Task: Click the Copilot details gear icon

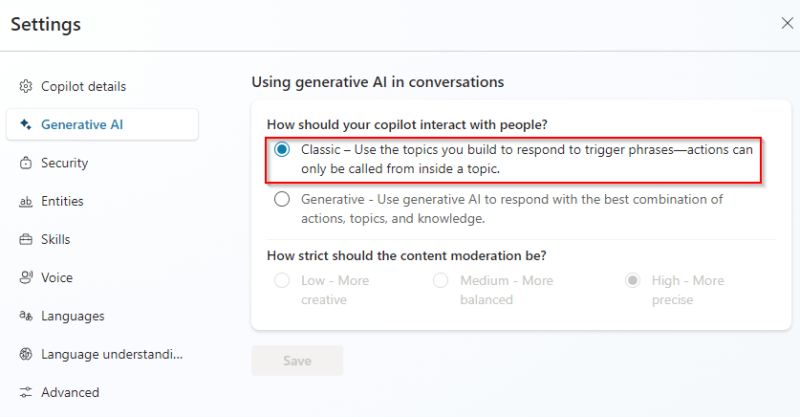Action: 26,87
